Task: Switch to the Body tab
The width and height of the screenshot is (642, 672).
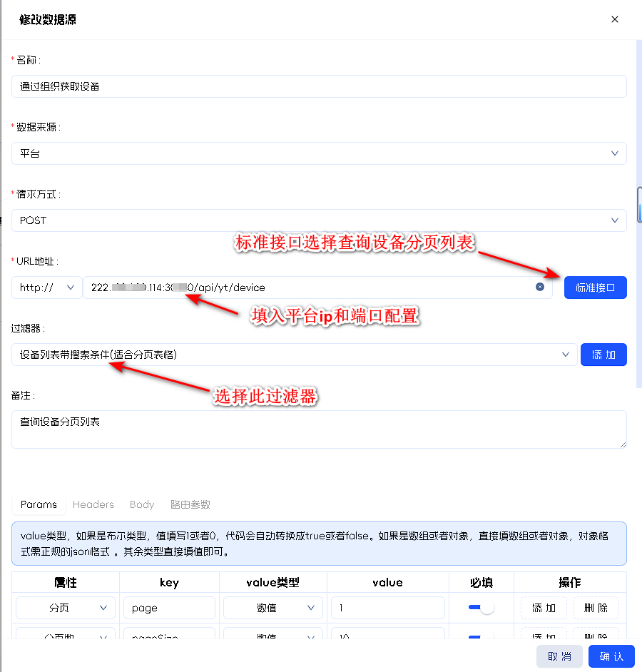Action: (x=142, y=504)
